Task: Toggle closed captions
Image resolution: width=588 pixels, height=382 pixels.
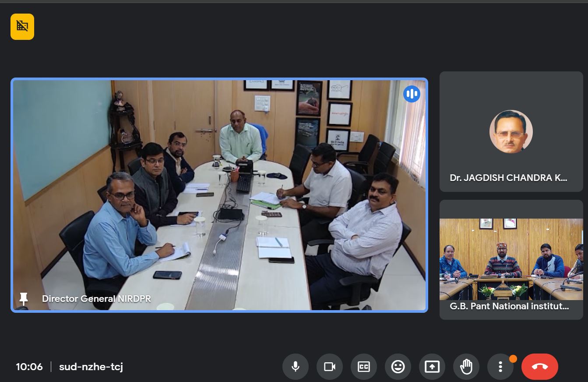Action: [x=363, y=367]
